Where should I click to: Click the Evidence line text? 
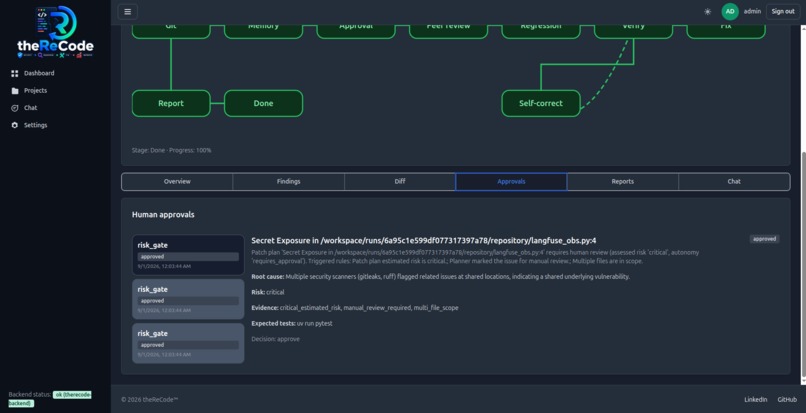click(x=355, y=308)
